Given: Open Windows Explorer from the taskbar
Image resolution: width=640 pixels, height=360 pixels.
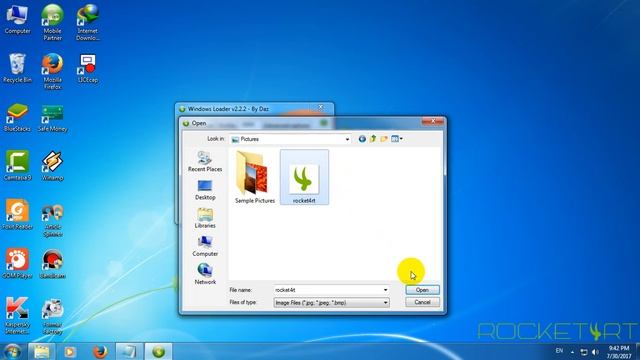Looking at the screenshot, I should (x=42, y=351).
